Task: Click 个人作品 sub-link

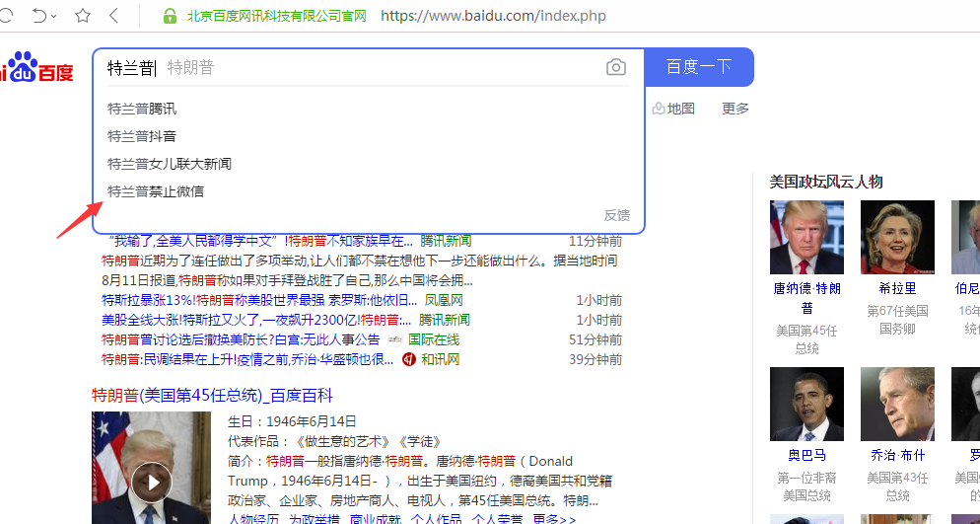Action: (436, 519)
